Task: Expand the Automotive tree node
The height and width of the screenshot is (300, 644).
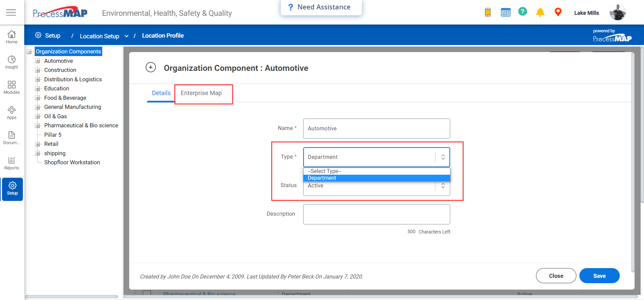Action: tap(38, 61)
